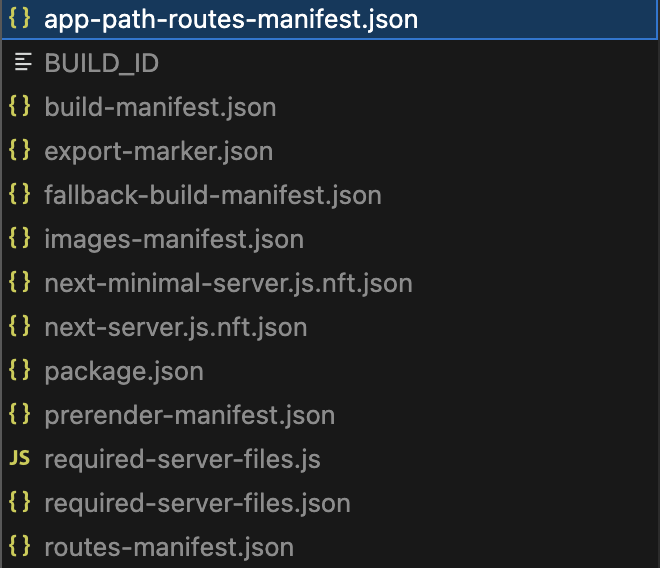
Task: Open images-manifest.json file
Action: click(x=174, y=239)
